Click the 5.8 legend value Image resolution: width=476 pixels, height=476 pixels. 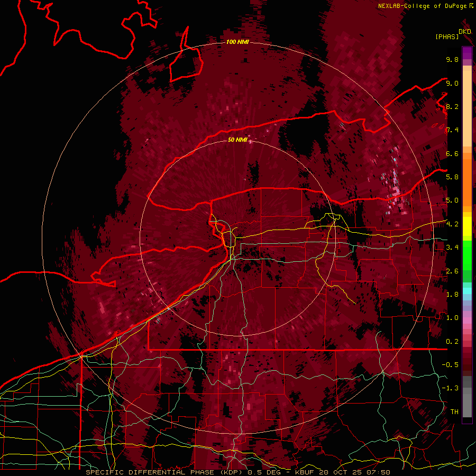pyautogui.click(x=452, y=177)
